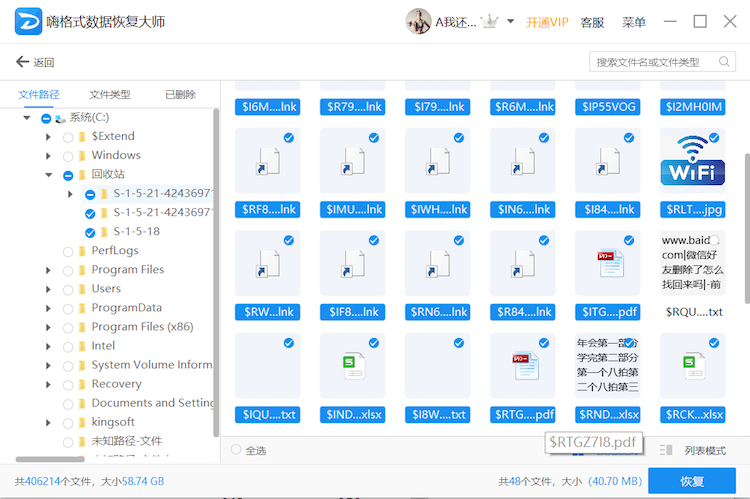Screen dimensions: 750x499
Task: Click the 开通VIP link
Action: (x=547, y=21)
